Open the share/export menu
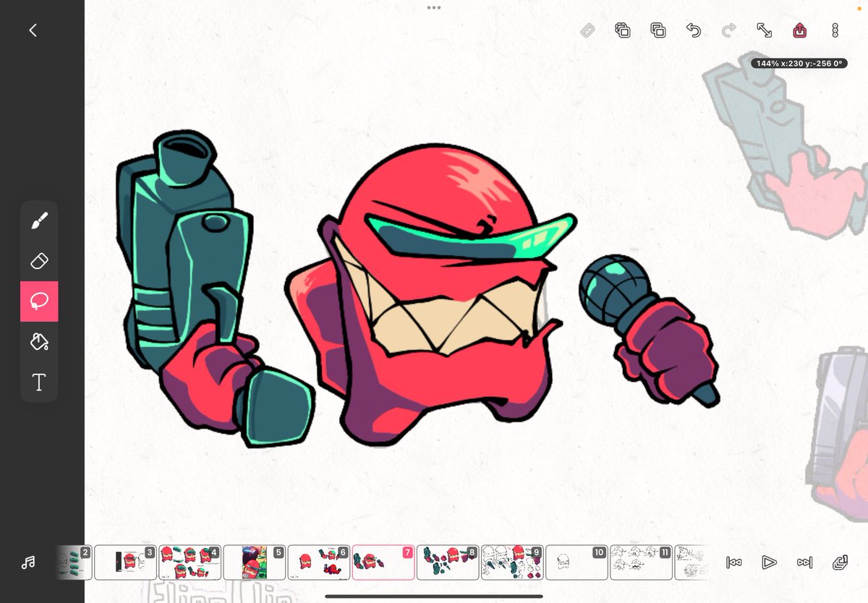The width and height of the screenshot is (868, 603). [x=799, y=30]
